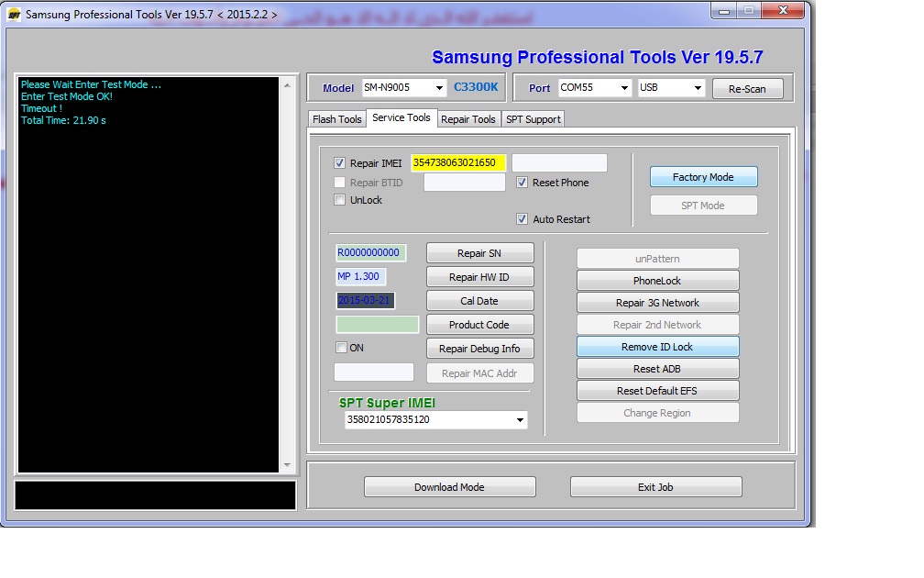
Task: Tick the ON checkbox
Action: tap(341, 348)
